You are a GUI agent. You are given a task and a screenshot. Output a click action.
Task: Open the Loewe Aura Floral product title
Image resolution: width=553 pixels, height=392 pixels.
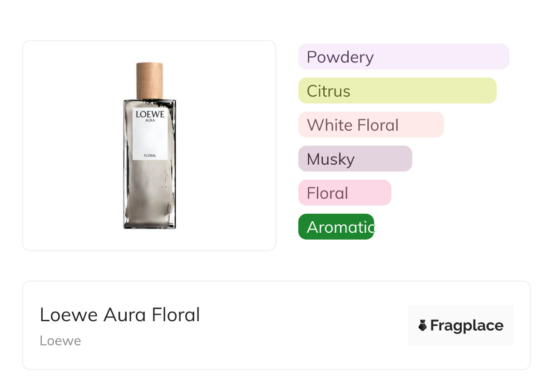click(x=120, y=315)
